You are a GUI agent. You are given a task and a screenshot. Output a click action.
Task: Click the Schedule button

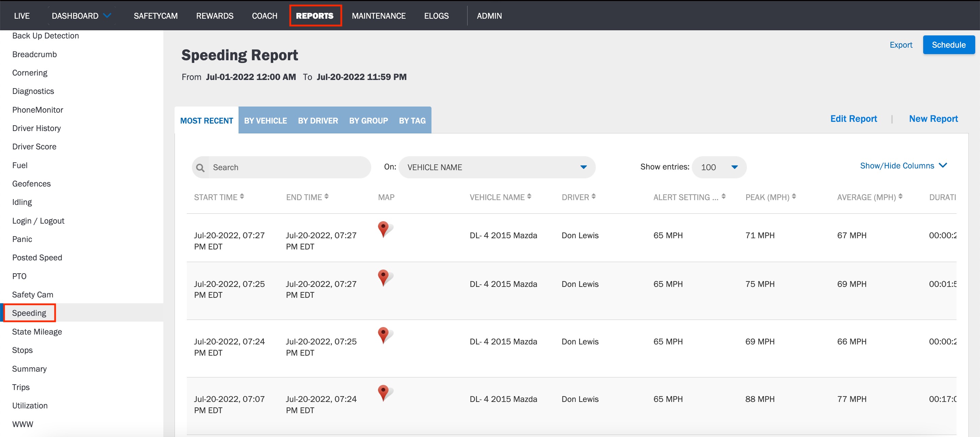point(949,45)
